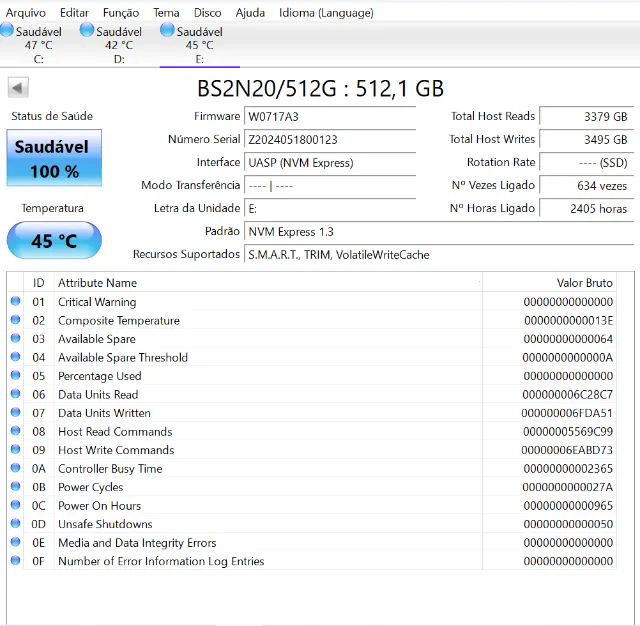
Task: Click the status dot for Data Units Written
Action: pos(16,412)
